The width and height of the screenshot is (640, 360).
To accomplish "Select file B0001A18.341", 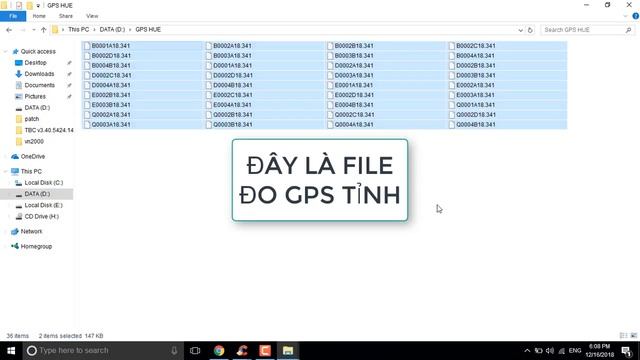I will (x=111, y=46).
